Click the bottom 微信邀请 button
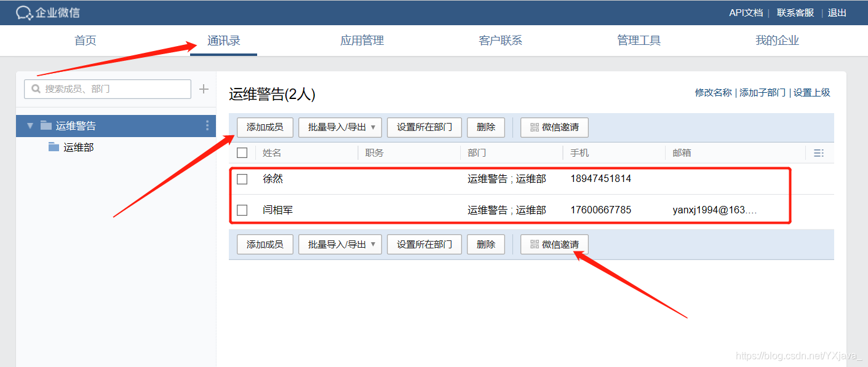 point(554,244)
